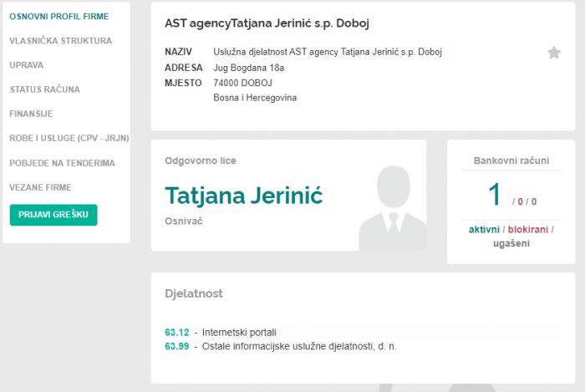Click the responsible person avatar silhouette
Screen dimensions: 585x392
(x=393, y=208)
